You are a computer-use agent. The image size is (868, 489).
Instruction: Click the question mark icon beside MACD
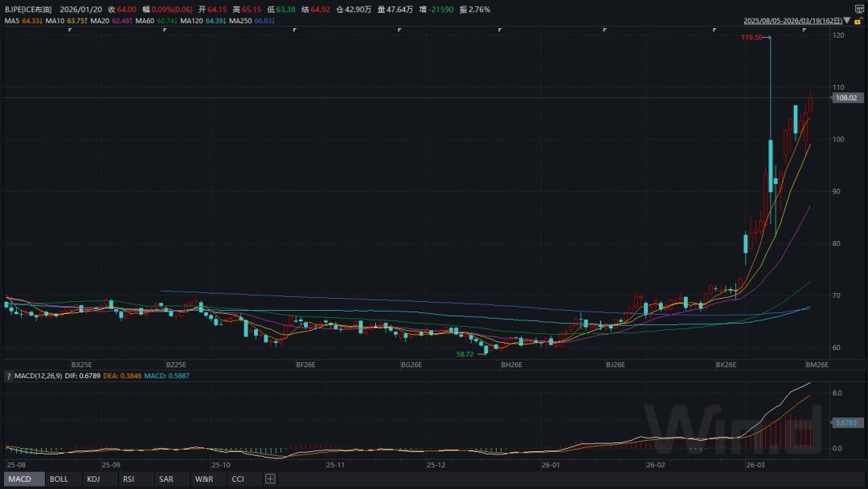[10, 376]
